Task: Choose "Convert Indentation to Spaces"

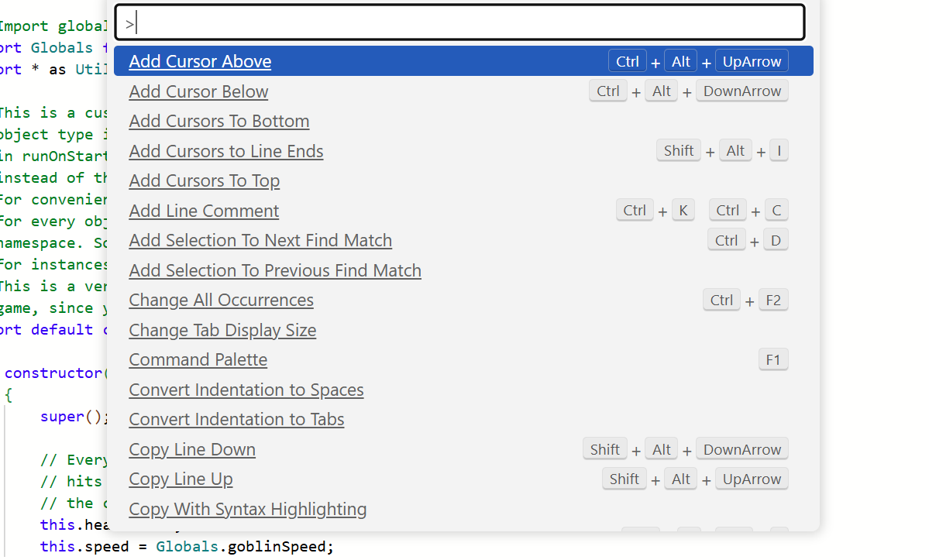Action: [246, 390]
